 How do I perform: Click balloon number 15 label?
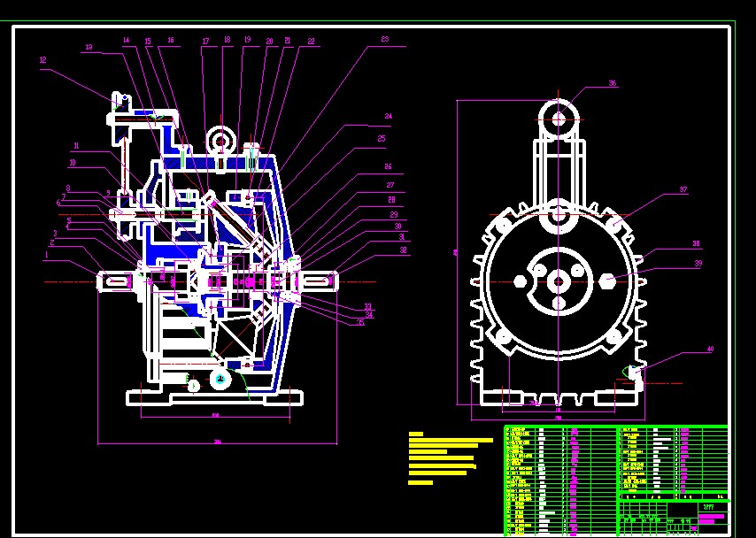pos(148,41)
